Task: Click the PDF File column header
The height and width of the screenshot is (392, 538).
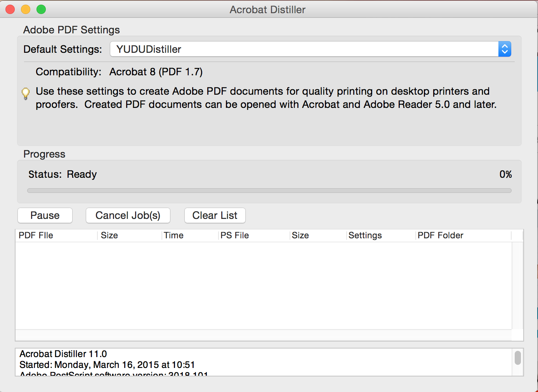Action: point(57,236)
